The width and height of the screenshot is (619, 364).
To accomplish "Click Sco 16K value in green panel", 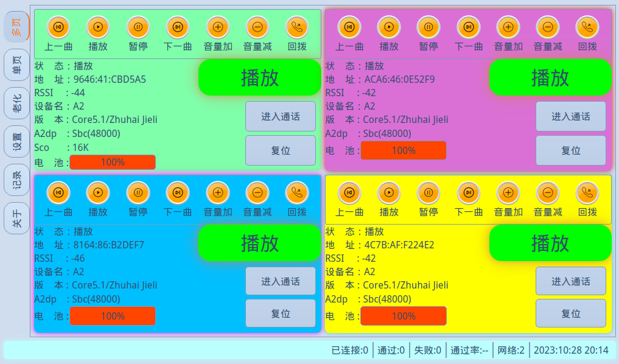I will [80, 148].
